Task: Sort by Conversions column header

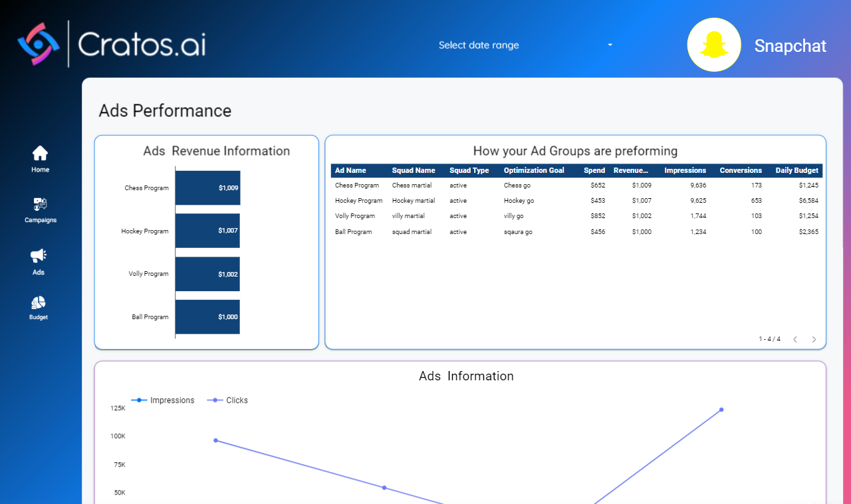Action: pos(741,170)
